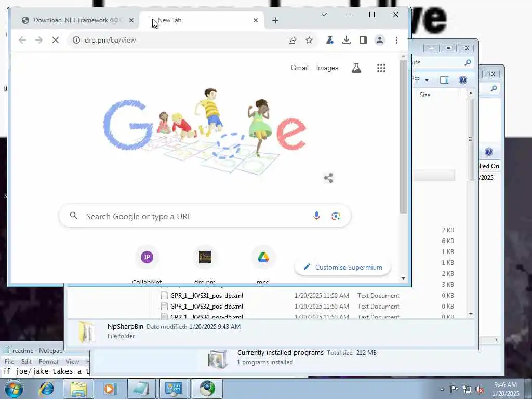The width and height of the screenshot is (532, 399).
Task: Open muted volume tray icon
Action: pyautogui.click(x=480, y=389)
